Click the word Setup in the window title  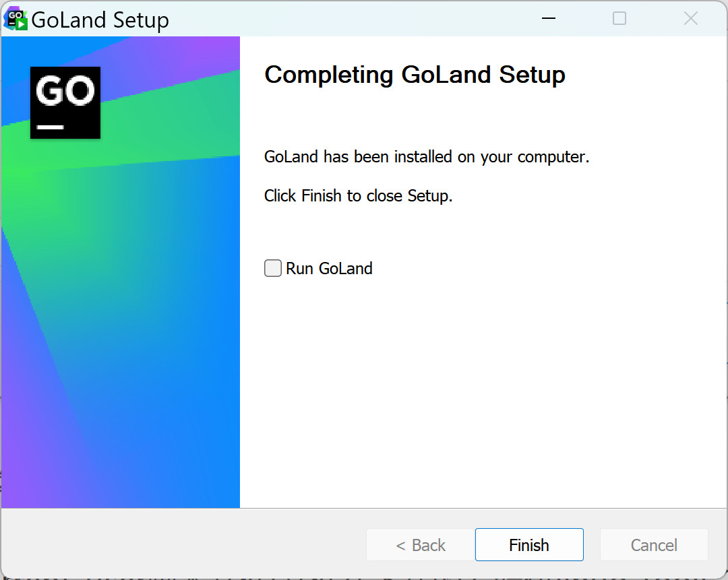[141, 20]
